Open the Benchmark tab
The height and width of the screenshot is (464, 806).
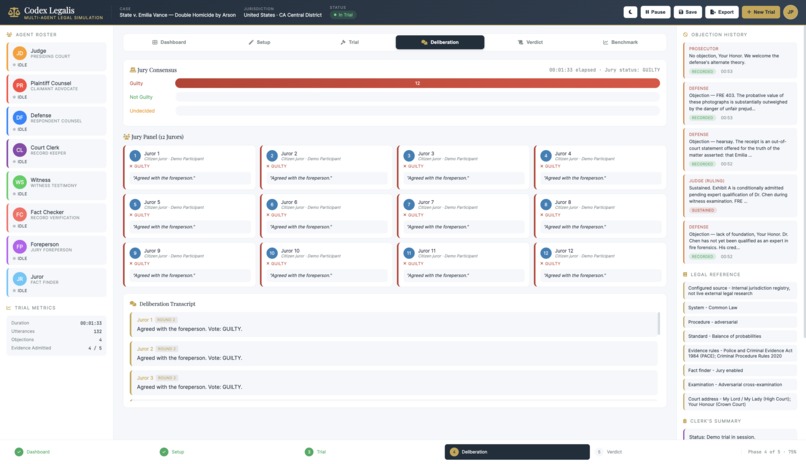tap(620, 42)
